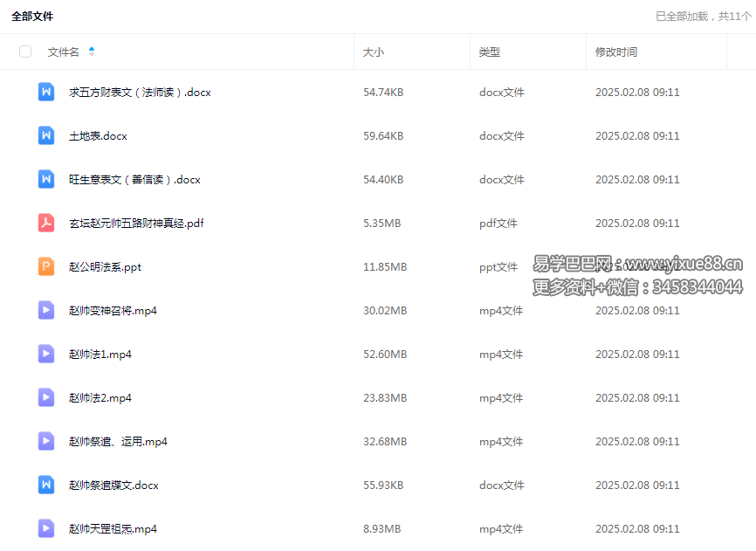
Task: Click the 5.35MB size cell
Action: (381, 223)
